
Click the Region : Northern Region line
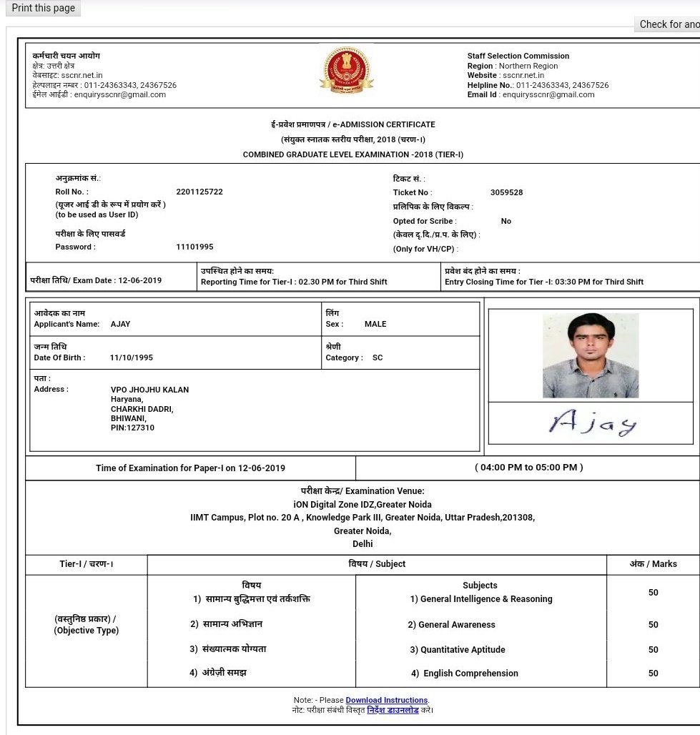tap(513, 66)
